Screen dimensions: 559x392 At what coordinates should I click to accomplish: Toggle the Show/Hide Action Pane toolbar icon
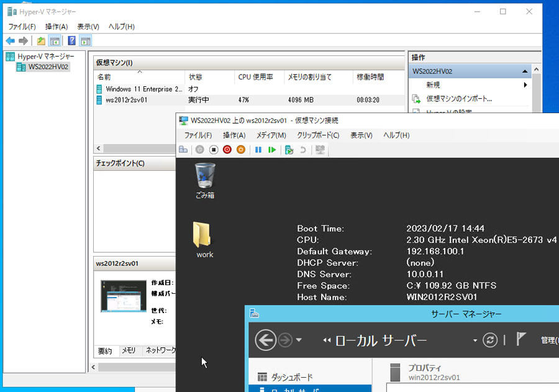click(x=86, y=41)
